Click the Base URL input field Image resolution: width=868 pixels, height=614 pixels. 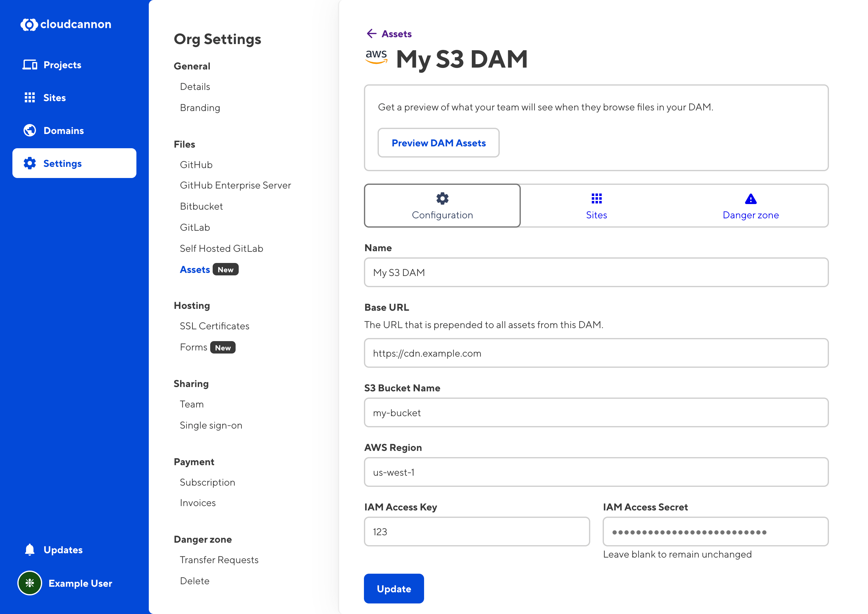(x=596, y=353)
